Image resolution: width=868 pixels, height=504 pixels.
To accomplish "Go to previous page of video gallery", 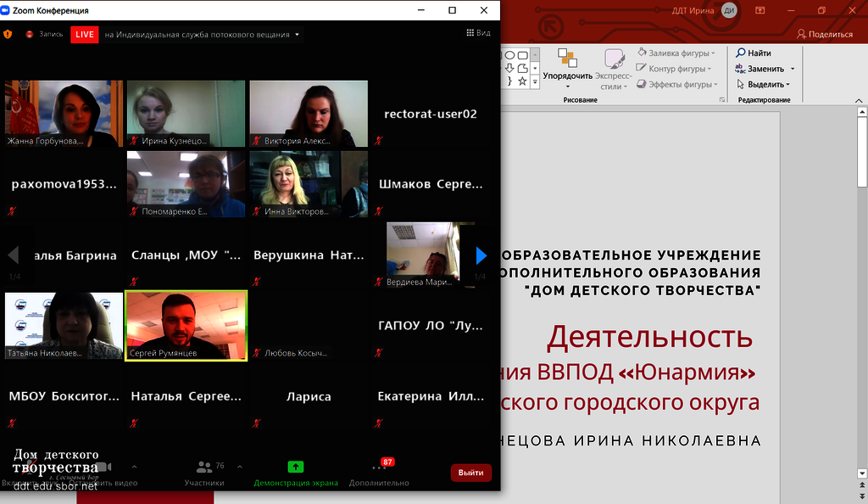I will pos(14,255).
